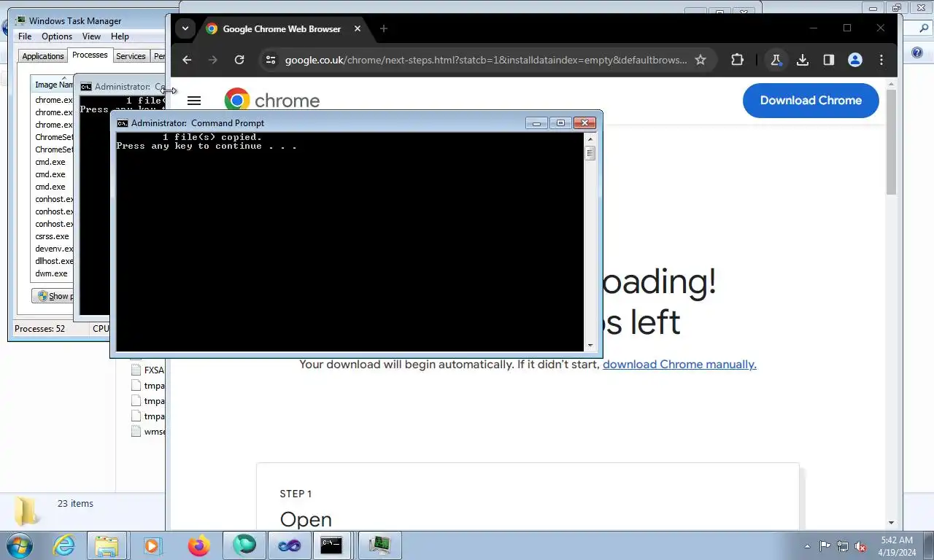
Task: Switch to Processes tab in Task Manager
Action: pyautogui.click(x=90, y=55)
